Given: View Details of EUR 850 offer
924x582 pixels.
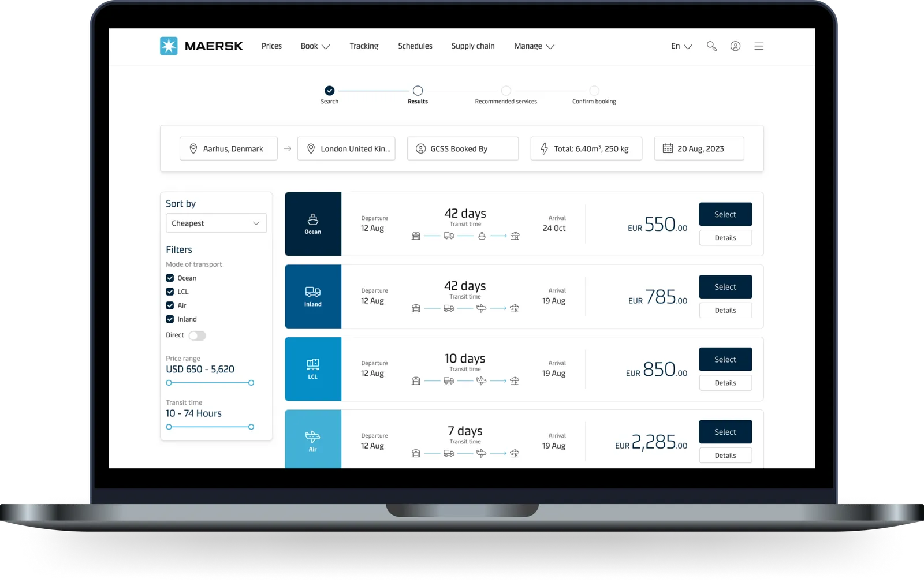Looking at the screenshot, I should pyautogui.click(x=725, y=383).
